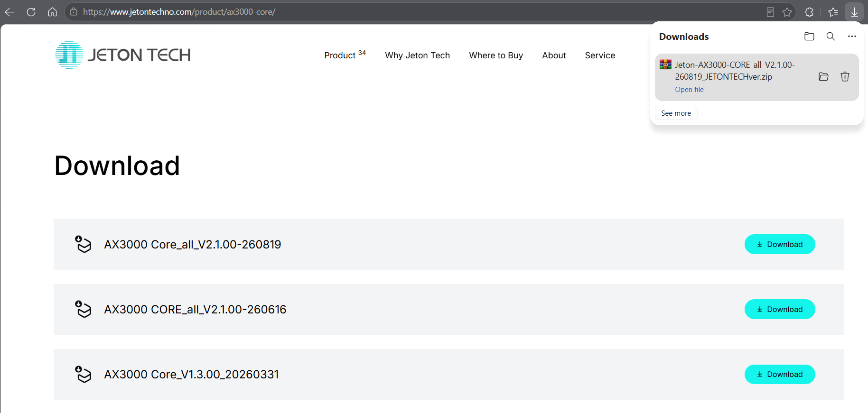Open browser extensions puzzle icon
Image resolution: width=868 pixels, height=413 pixels.
[809, 12]
